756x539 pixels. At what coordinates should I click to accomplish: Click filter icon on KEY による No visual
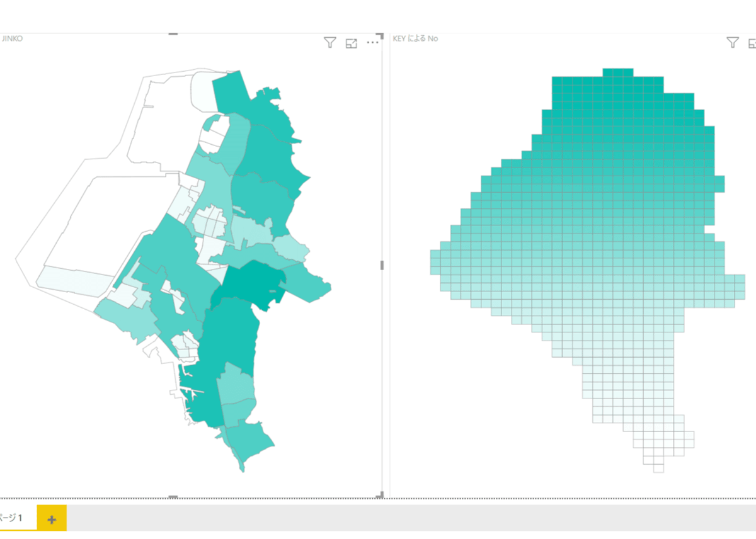(x=732, y=43)
